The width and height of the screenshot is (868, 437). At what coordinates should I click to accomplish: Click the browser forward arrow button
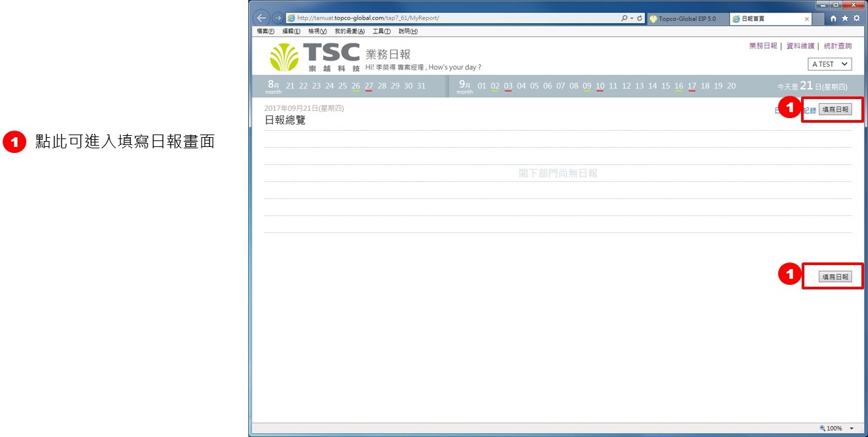click(x=278, y=18)
